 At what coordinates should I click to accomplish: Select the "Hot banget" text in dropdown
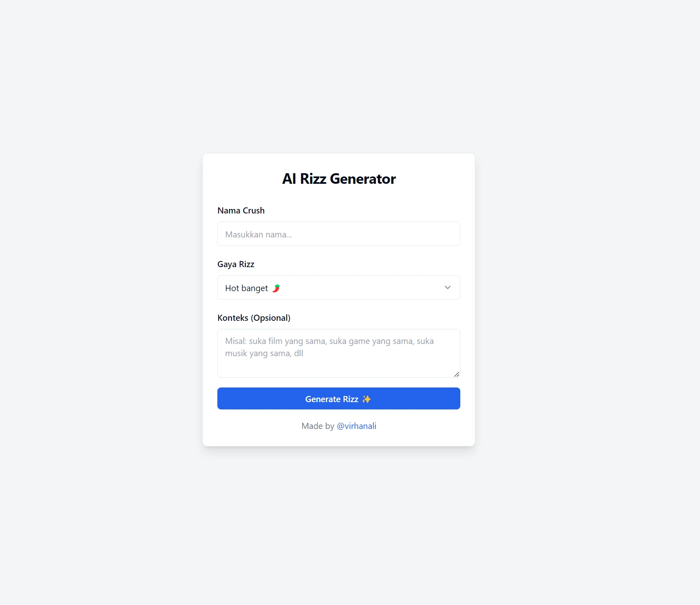pyautogui.click(x=246, y=288)
